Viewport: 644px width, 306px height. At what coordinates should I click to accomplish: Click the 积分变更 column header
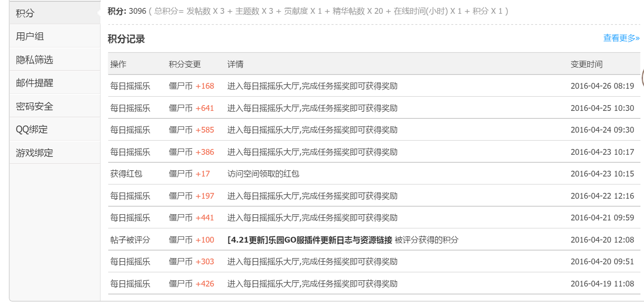185,64
